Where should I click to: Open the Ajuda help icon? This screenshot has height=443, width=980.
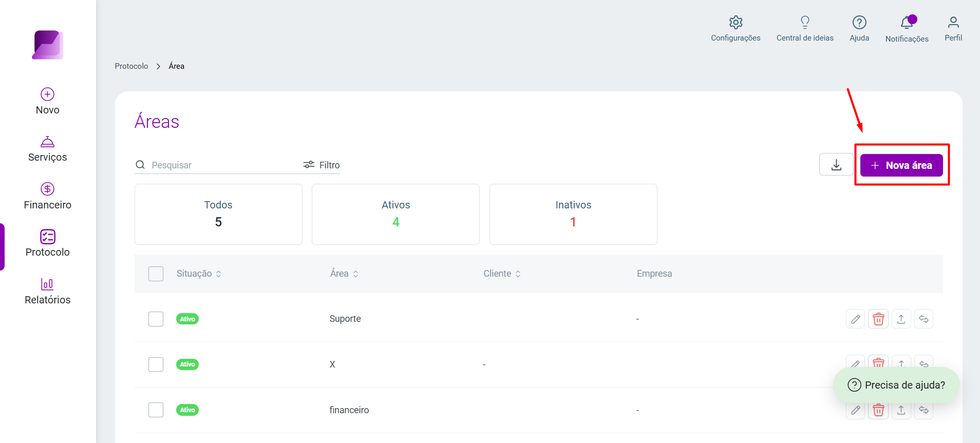(x=859, y=22)
